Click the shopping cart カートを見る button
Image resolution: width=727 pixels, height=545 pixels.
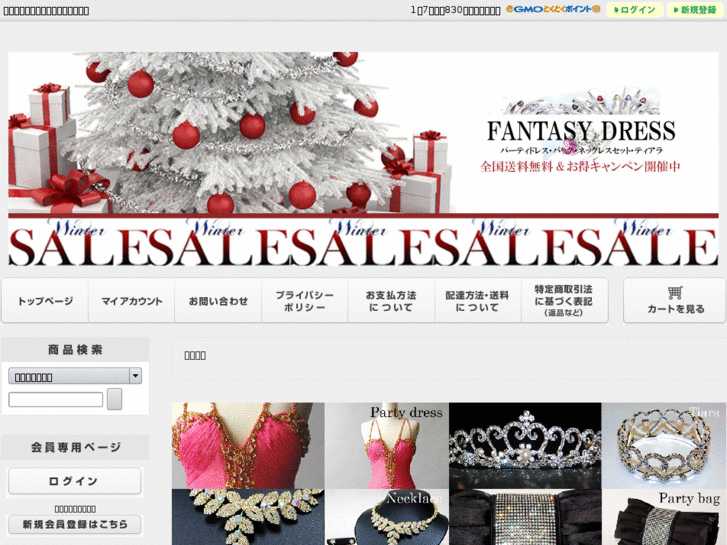[x=675, y=301]
